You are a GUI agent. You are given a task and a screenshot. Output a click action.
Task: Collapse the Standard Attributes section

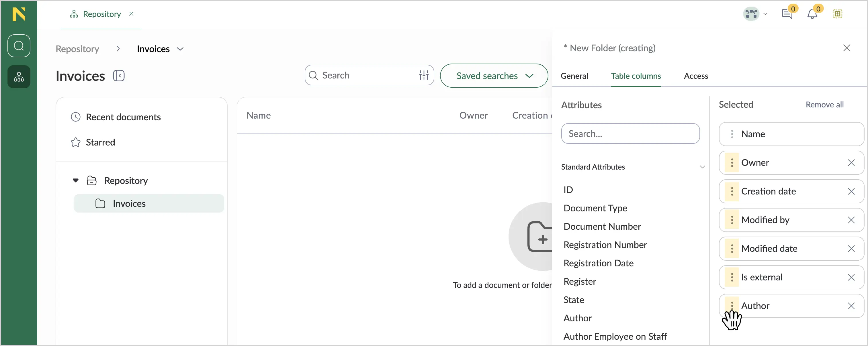702,167
